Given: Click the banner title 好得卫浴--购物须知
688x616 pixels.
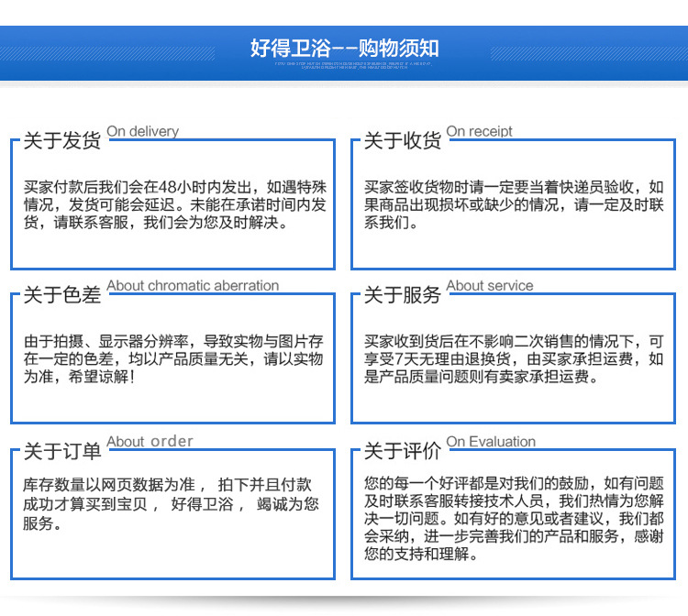Looking at the screenshot, I should click(x=344, y=49).
